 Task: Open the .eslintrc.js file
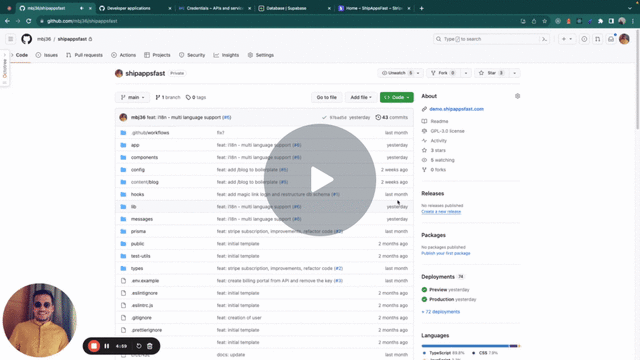point(142,305)
